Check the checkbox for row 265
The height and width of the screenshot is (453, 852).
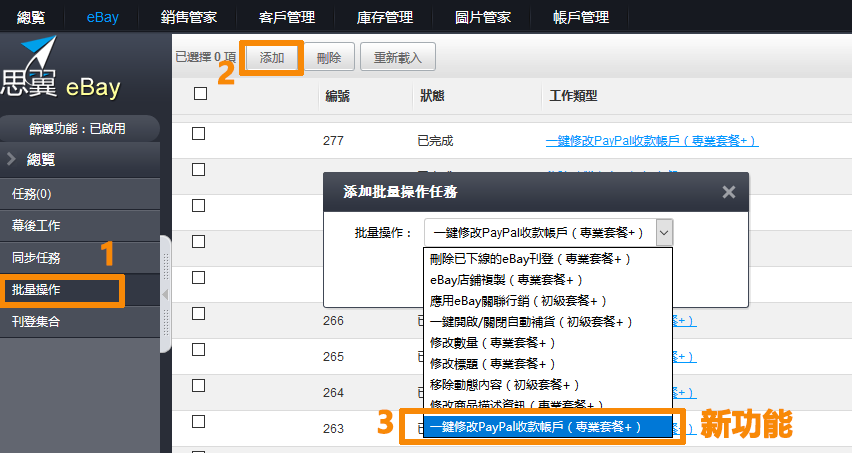click(199, 349)
